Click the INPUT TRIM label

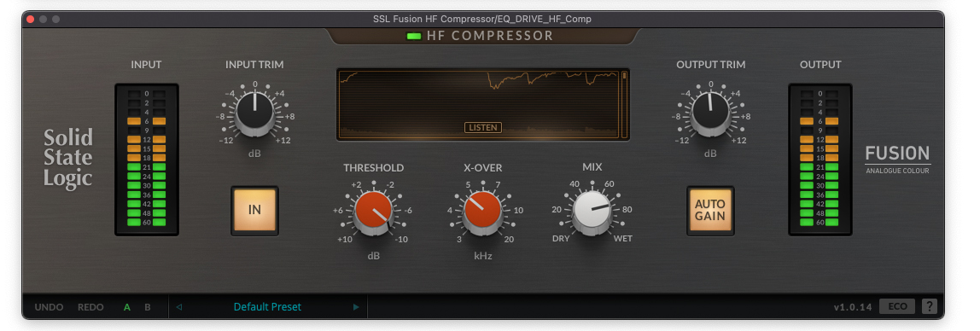254,65
